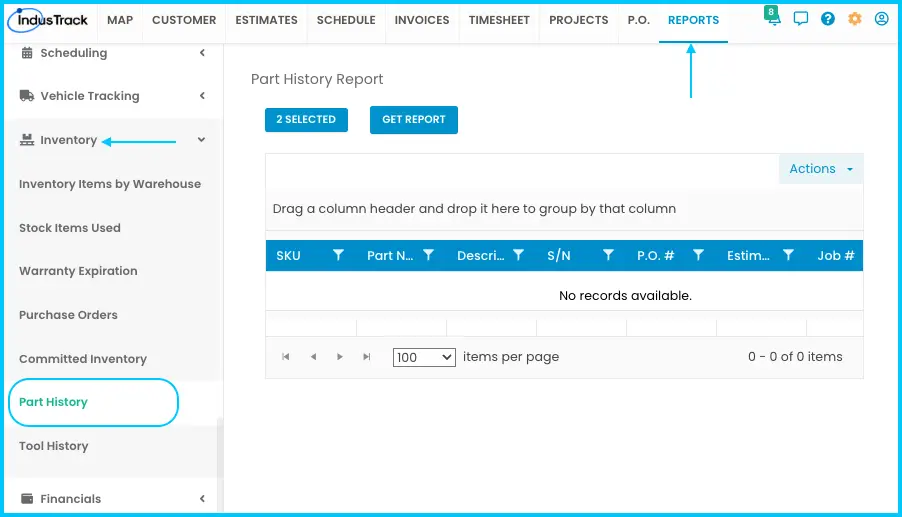Go to the TIMESHEET tab
Image resolution: width=902 pixels, height=517 pixels.
[499, 20]
